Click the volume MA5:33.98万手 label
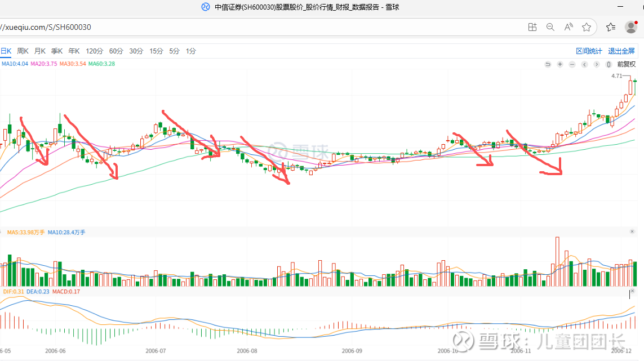Screen dimensions: 644x361 (26, 233)
